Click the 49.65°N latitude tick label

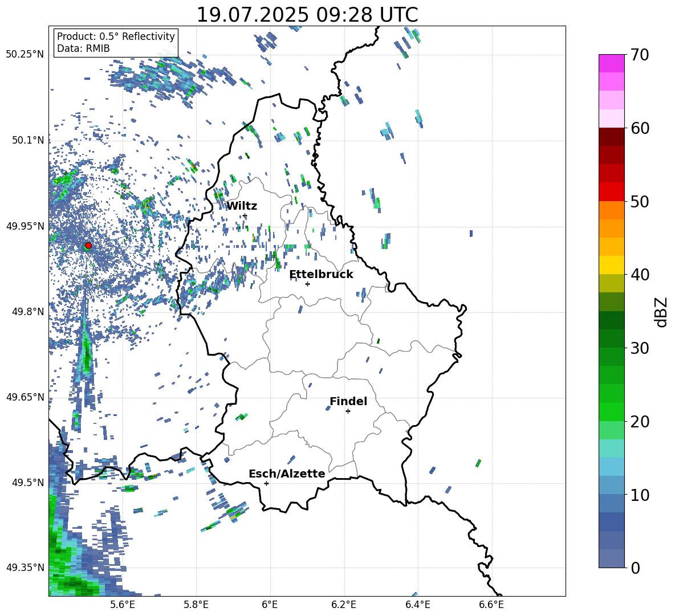[x=25, y=397]
